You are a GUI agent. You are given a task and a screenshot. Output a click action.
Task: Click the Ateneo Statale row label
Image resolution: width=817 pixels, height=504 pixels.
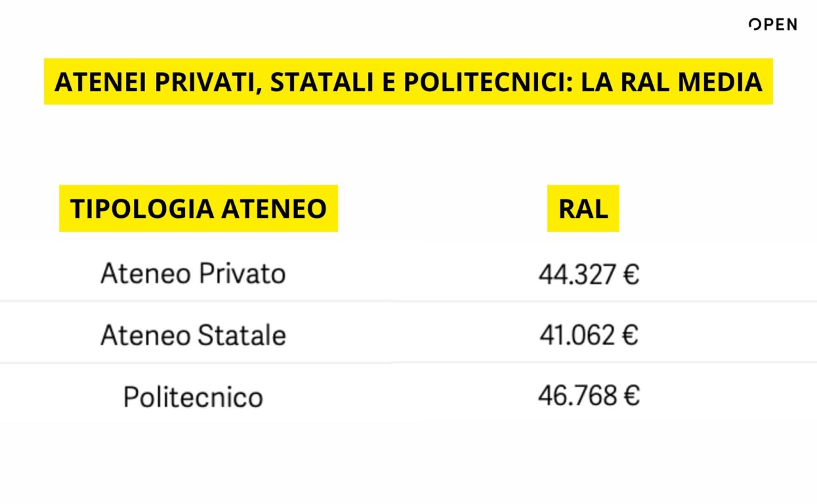[194, 335]
